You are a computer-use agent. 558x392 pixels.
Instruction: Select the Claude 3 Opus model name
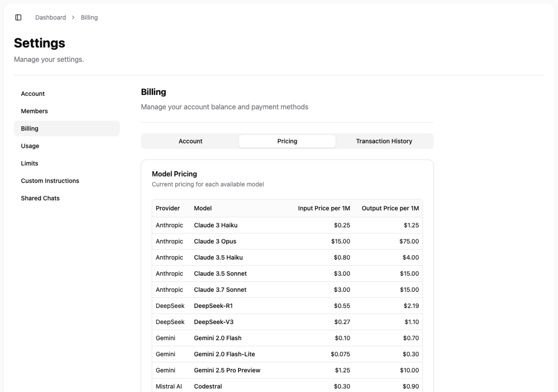(x=215, y=241)
